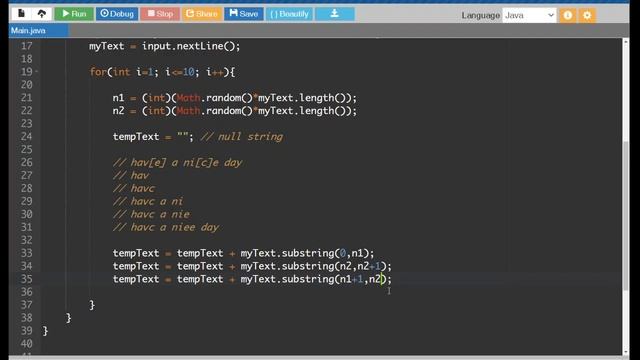The height and width of the screenshot is (360, 640).
Task: Click 'for(int i=1; i<=10; i++){' line
Action: (x=162, y=72)
